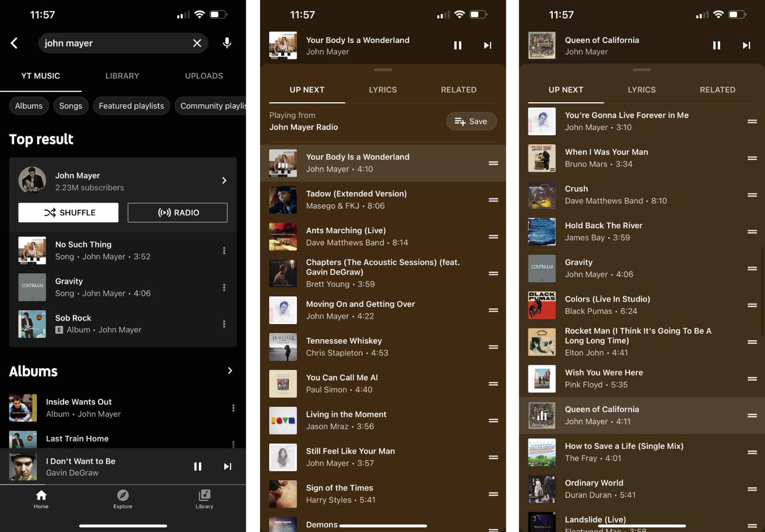Expand John Mayer artist page chevron
Image resolution: width=765 pixels, height=532 pixels.
[224, 181]
